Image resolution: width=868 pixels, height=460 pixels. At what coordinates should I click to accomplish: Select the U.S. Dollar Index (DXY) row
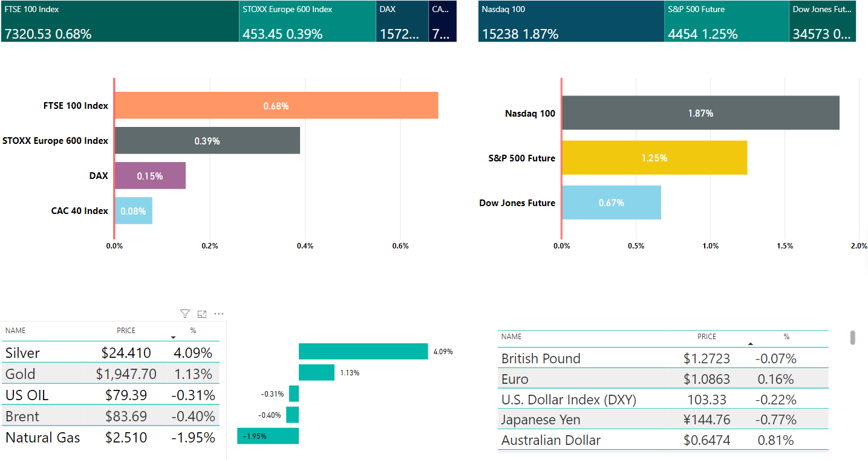click(x=663, y=400)
